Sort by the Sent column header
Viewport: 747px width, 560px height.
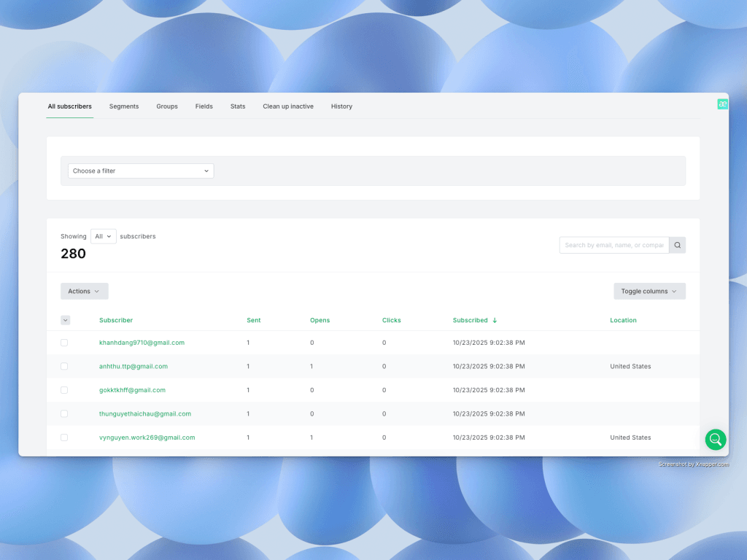coord(253,321)
